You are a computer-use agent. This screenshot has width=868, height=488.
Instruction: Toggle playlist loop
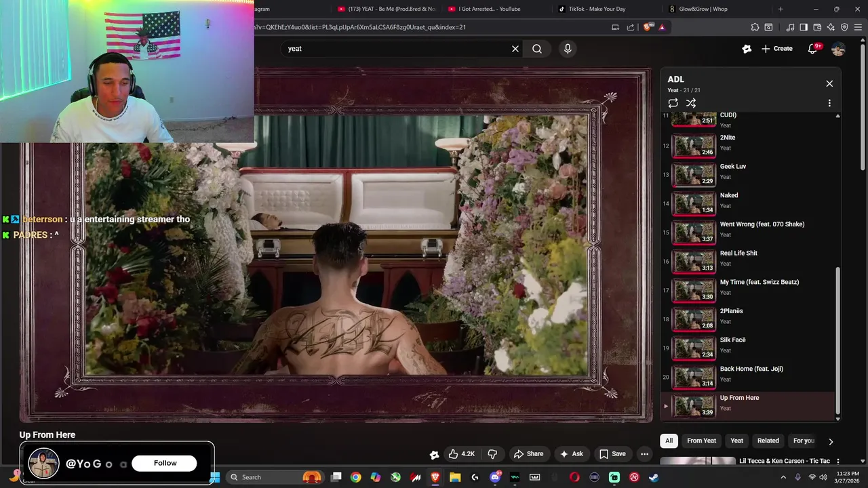point(673,103)
